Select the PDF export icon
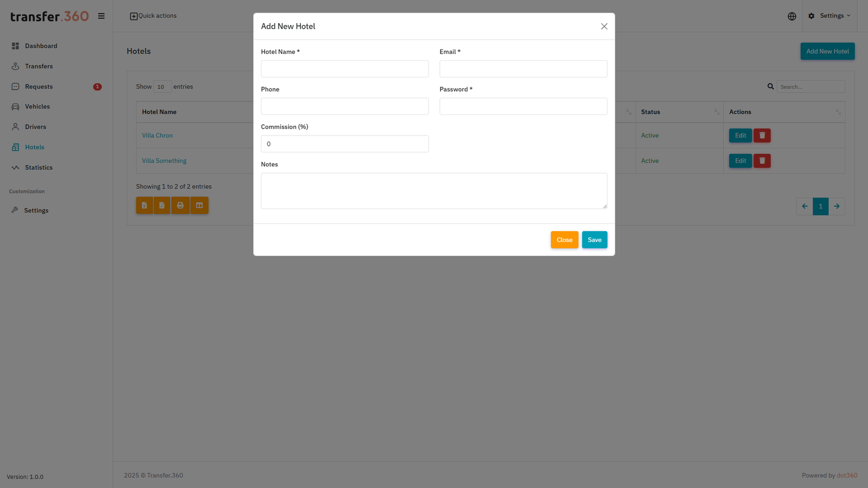Image resolution: width=868 pixels, height=488 pixels. click(162, 205)
